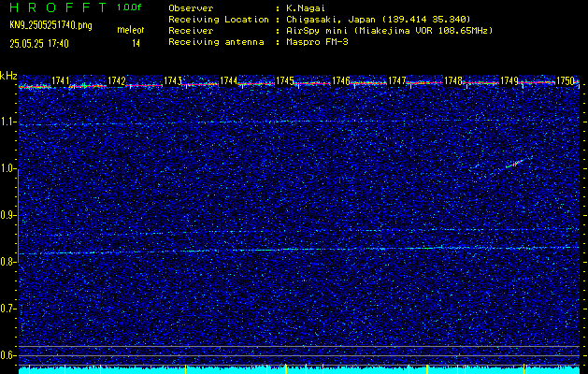This screenshot has height=374, width=588.
Task: Click the 1748 time marker
Action: (x=453, y=80)
